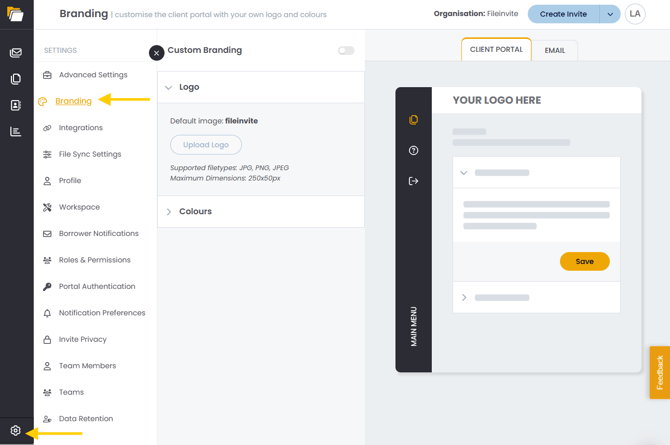Viewport: 670px width, 445px height.
Task: Toggle the Custom Branding switch
Action: [346, 50]
